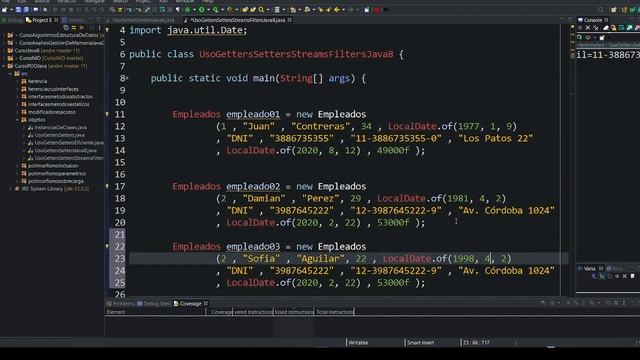The width and height of the screenshot is (640, 360).
Task: Expand the herencia package
Action: click(18, 81)
